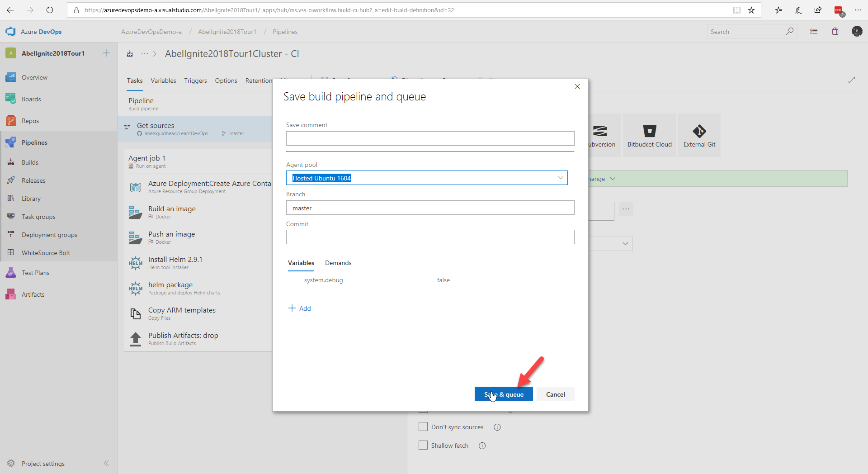Select the Agent job 1 row
Screen dimensions: 868x474
pos(198,161)
